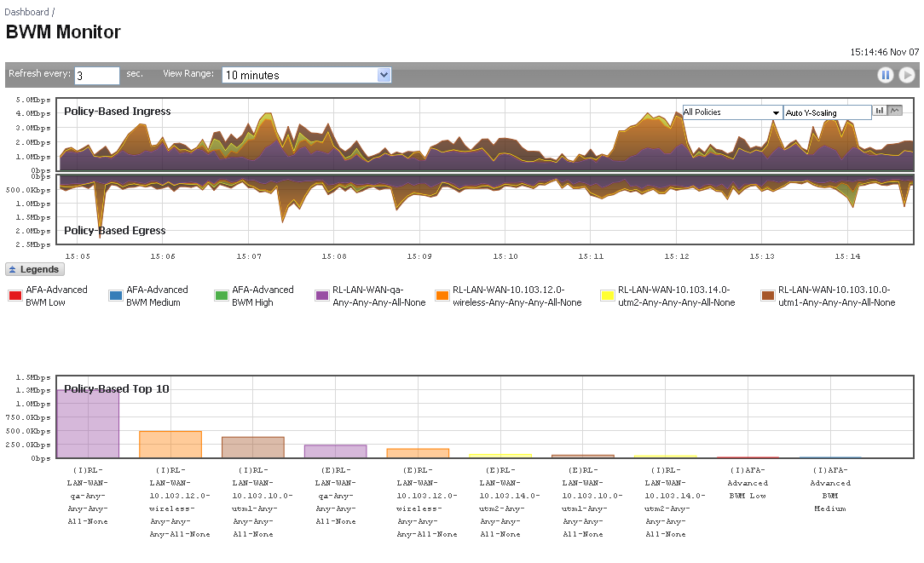Click the (I)AFA-Advanced BWM Medium axis label

[x=830, y=490]
